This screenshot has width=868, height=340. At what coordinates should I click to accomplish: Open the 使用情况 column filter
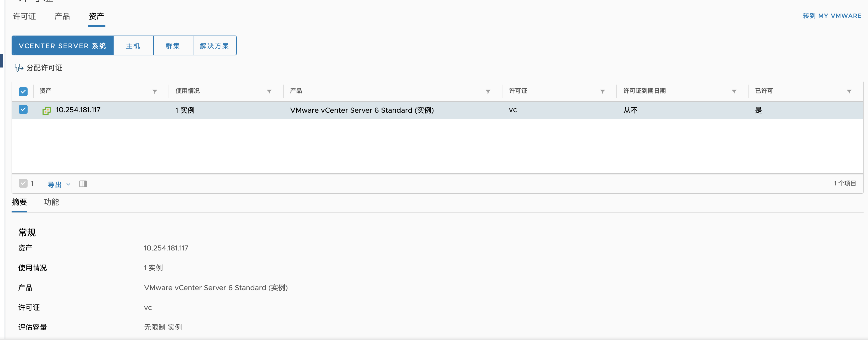tap(269, 91)
